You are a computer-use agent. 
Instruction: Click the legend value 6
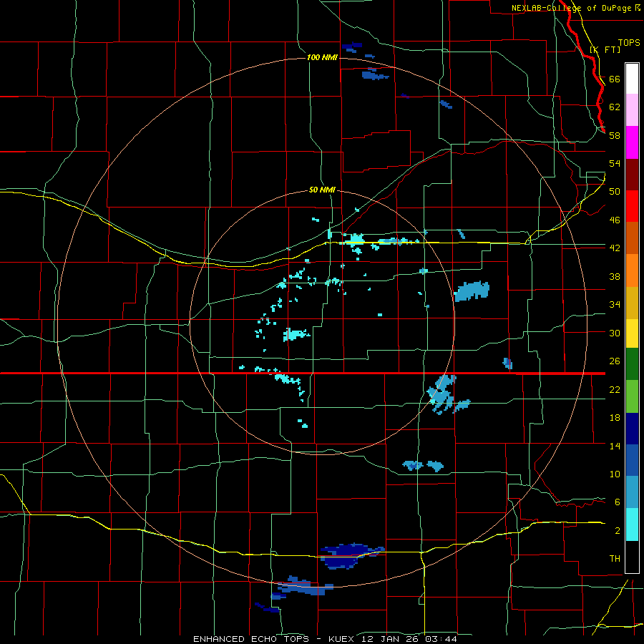(617, 502)
